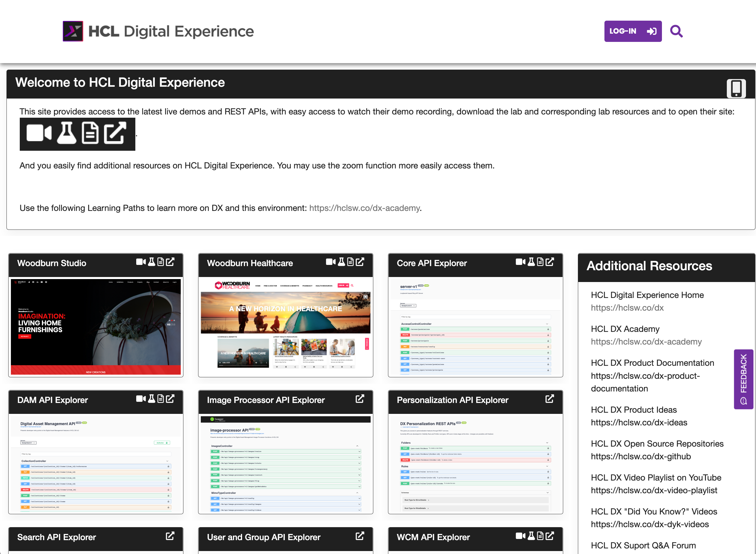Open the Personalization API Explorer external link icon
Image resolution: width=756 pixels, height=554 pixels.
click(x=550, y=399)
